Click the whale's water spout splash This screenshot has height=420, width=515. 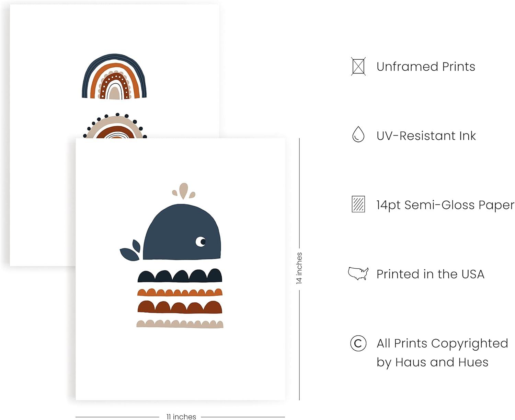pos(184,191)
